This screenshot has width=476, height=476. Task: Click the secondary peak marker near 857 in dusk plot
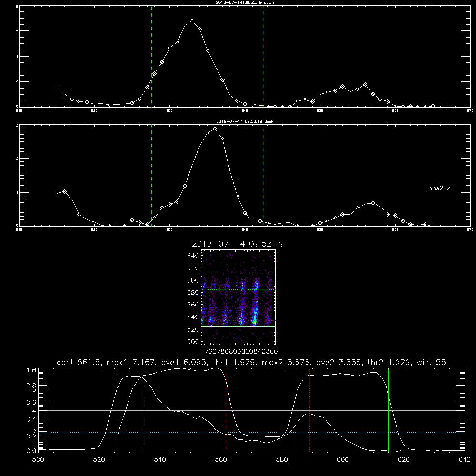click(x=373, y=203)
